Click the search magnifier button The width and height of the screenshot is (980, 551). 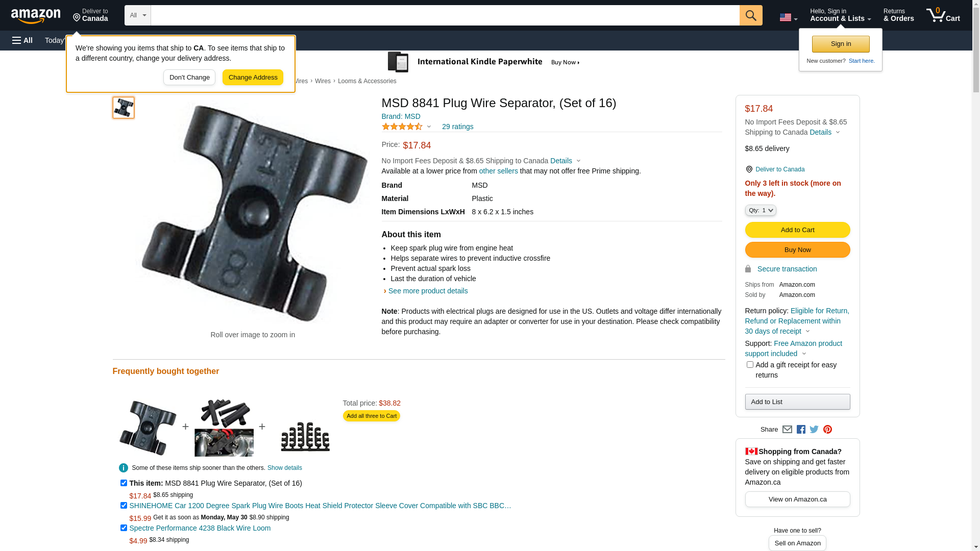pos(750,15)
